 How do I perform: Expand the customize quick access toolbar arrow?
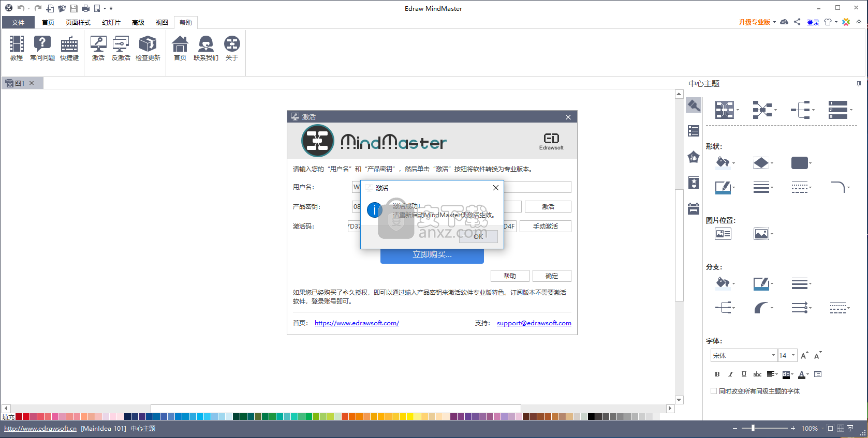[x=111, y=8]
